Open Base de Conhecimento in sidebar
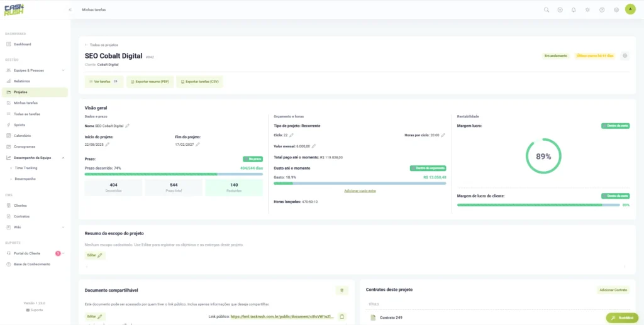Image resolution: width=644 pixels, height=325 pixels. (35, 264)
